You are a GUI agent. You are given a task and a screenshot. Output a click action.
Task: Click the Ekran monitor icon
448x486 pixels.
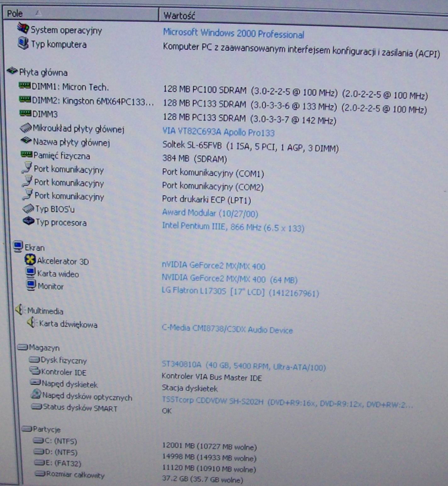click(x=18, y=246)
